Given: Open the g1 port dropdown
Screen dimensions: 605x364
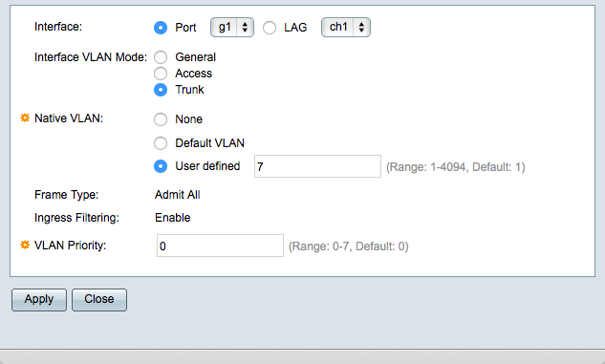Looking at the screenshot, I should (x=232, y=28).
